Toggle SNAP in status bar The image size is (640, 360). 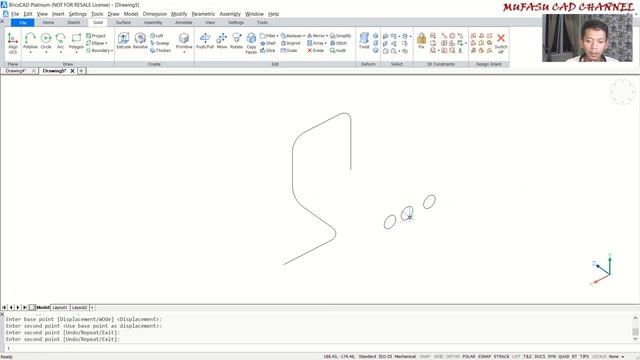coord(425,357)
